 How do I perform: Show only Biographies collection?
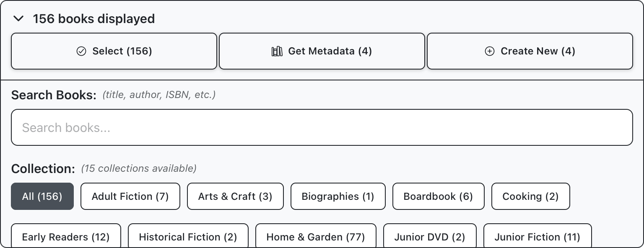(x=338, y=196)
